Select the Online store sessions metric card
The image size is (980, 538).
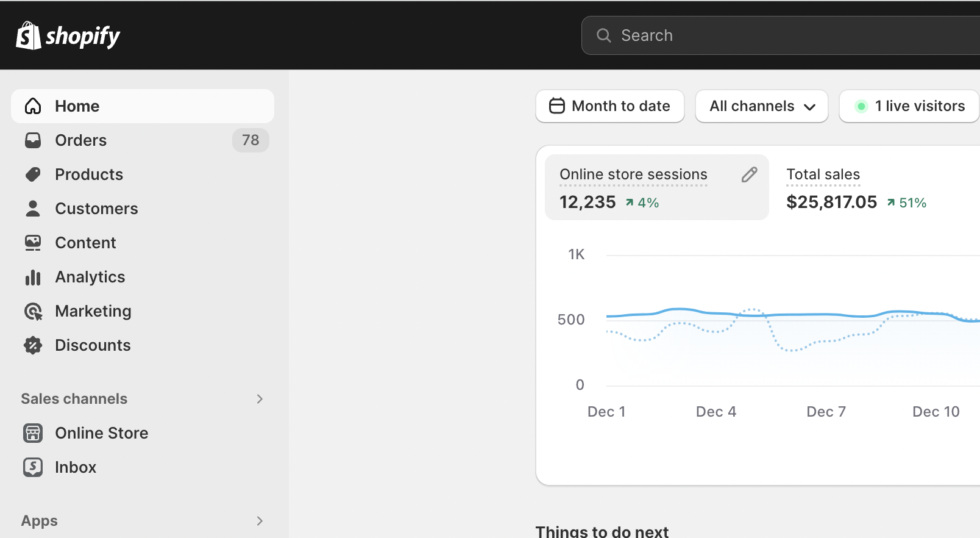tap(657, 187)
